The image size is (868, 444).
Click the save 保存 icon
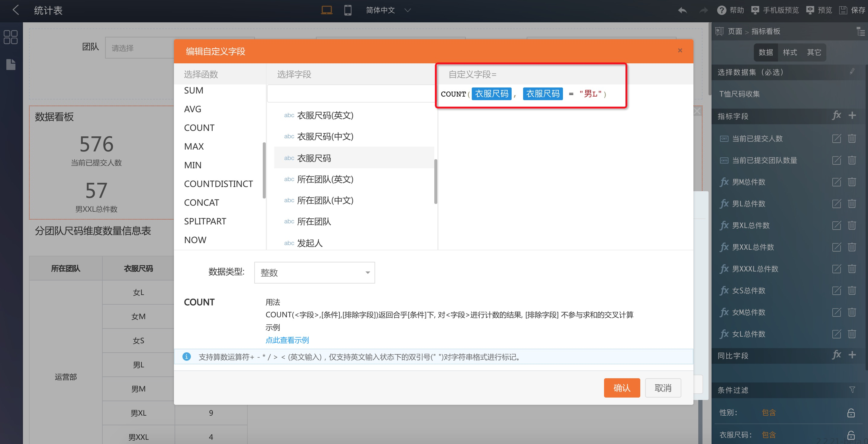click(x=844, y=10)
